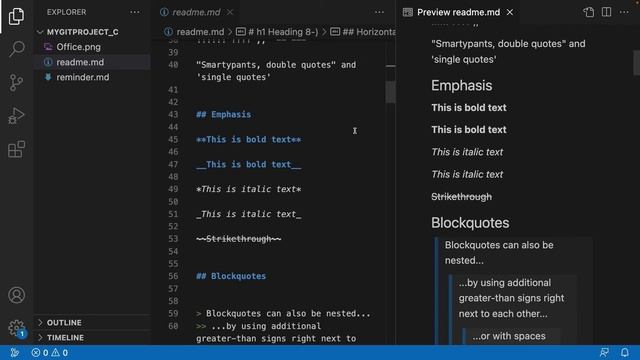Click line 47 '__This is bold text__'
The width and height of the screenshot is (640, 360).
(249, 164)
